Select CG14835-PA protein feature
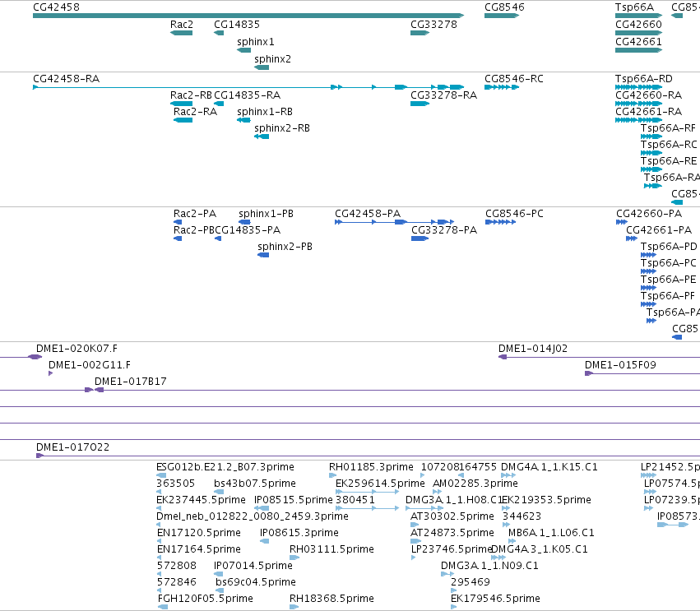 pos(218,238)
